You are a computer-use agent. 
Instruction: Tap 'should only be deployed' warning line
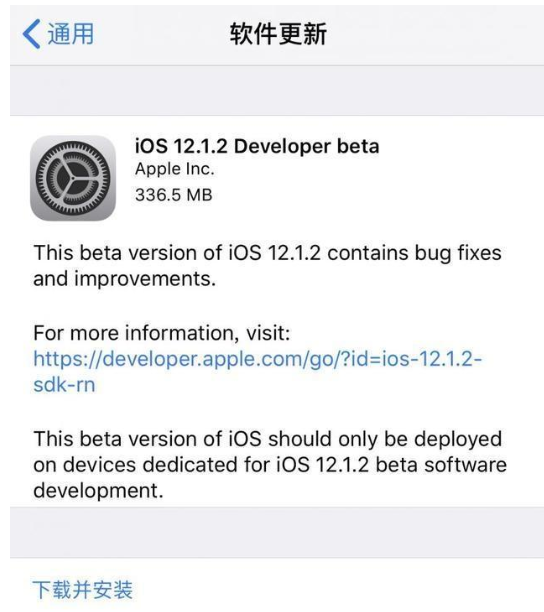click(267, 439)
